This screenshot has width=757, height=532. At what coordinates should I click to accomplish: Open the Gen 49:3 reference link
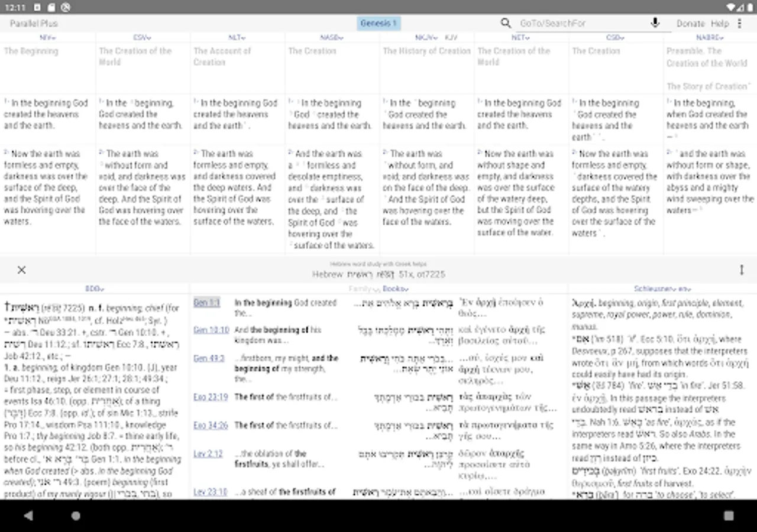click(209, 358)
